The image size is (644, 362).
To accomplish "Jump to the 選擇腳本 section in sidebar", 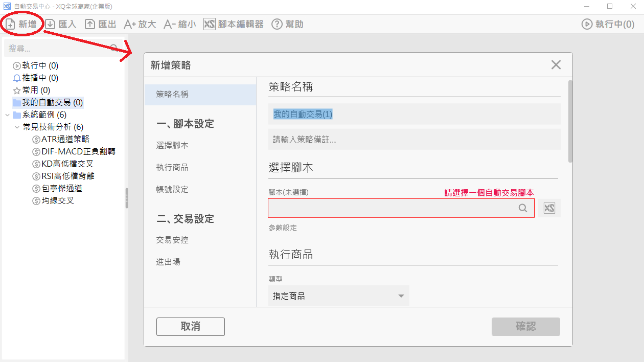I will (172, 146).
